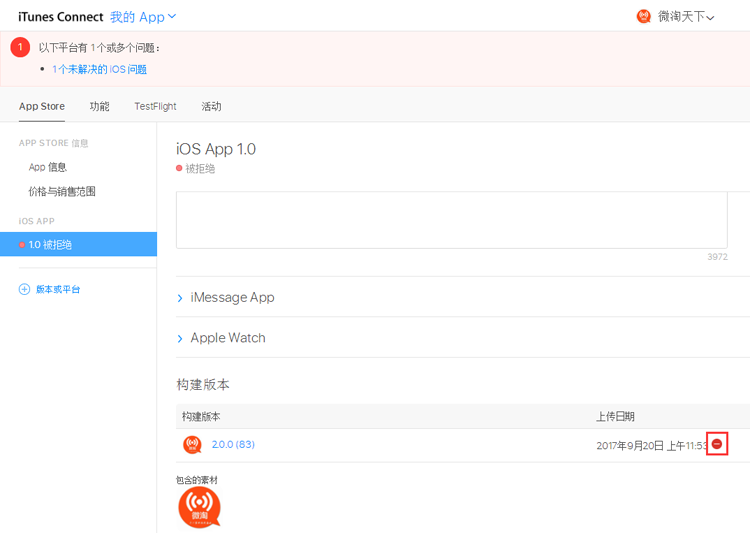Switch to the 活动 tab
The height and width of the screenshot is (533, 750).
click(211, 106)
